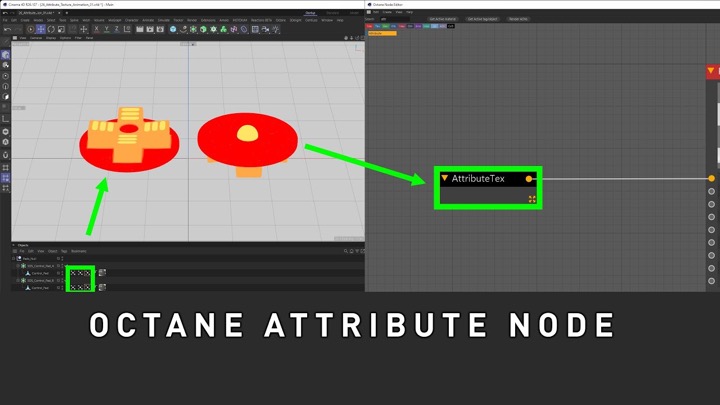This screenshot has height=405, width=720.
Task: Click the Render View clapperboard icon
Action: (x=140, y=29)
